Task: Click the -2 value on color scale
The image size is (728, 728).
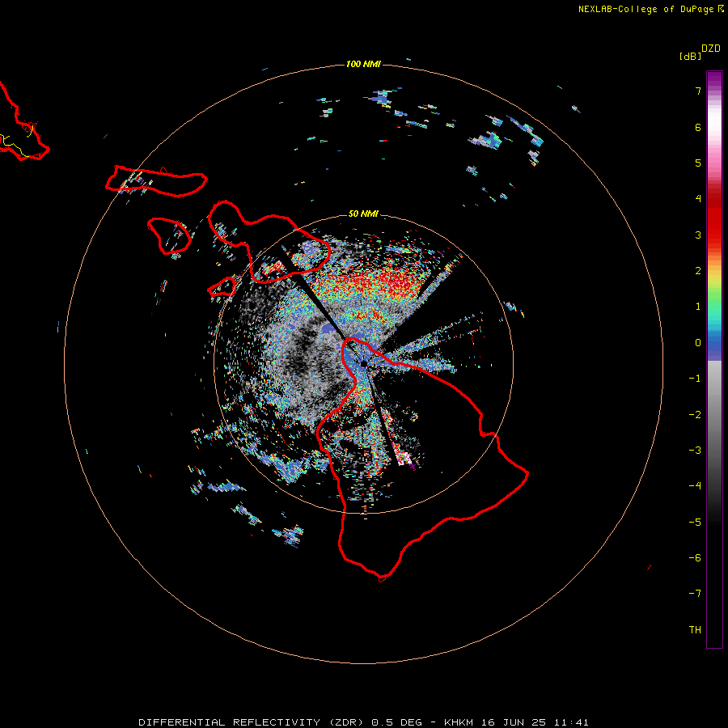Action: click(695, 415)
